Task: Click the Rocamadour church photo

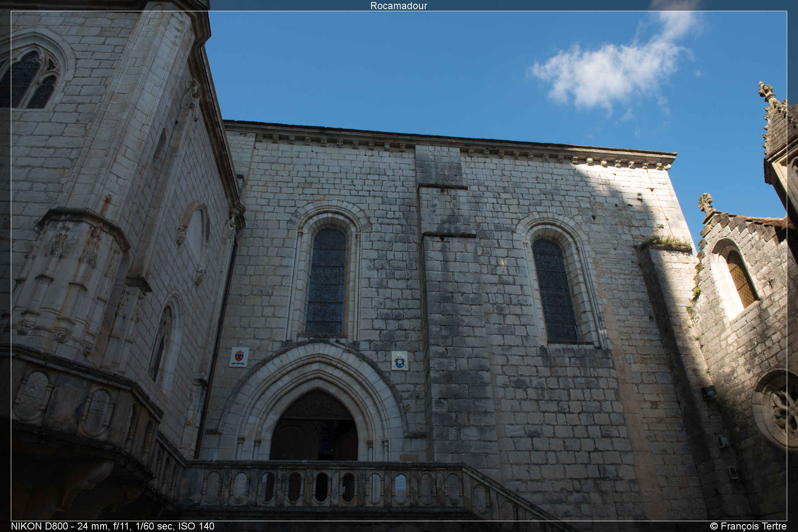Action: (399, 266)
